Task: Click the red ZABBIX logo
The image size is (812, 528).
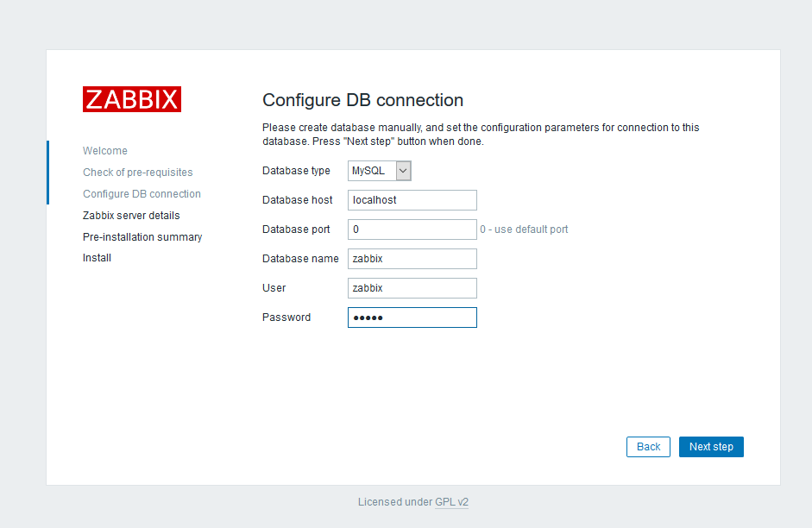Action: pyautogui.click(x=131, y=99)
